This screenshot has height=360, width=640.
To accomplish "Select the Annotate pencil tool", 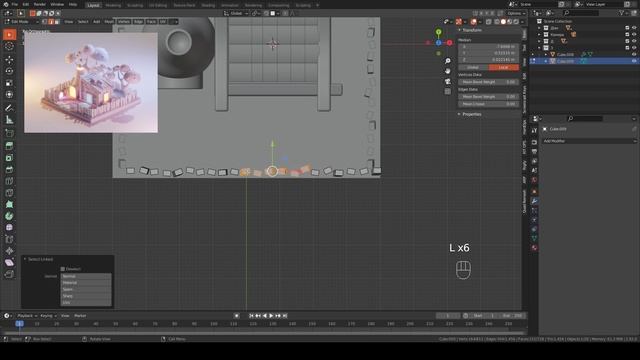I will [x=9, y=108].
